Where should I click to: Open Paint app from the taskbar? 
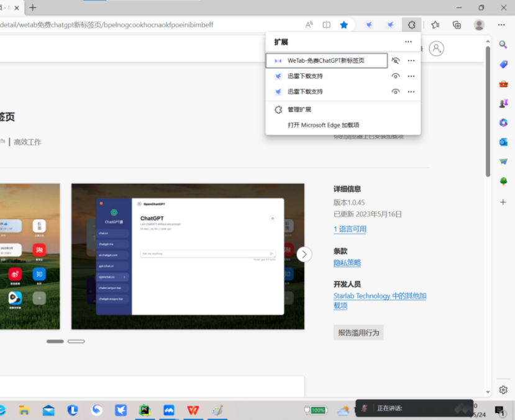click(x=217, y=410)
